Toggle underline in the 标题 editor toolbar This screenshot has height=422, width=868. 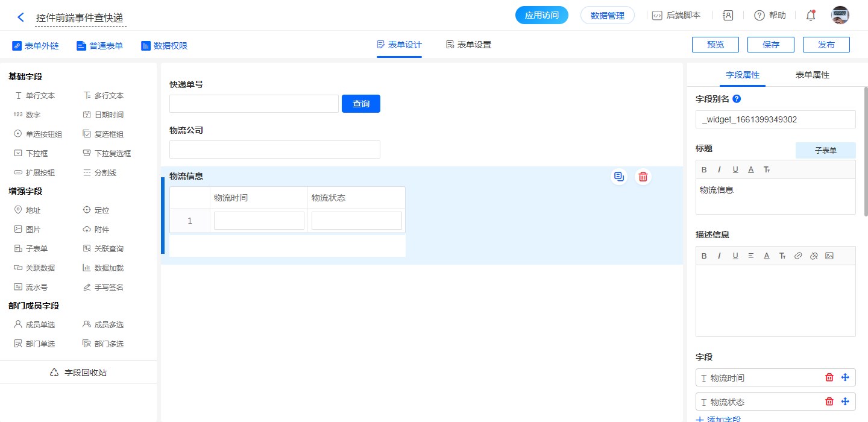coord(735,169)
